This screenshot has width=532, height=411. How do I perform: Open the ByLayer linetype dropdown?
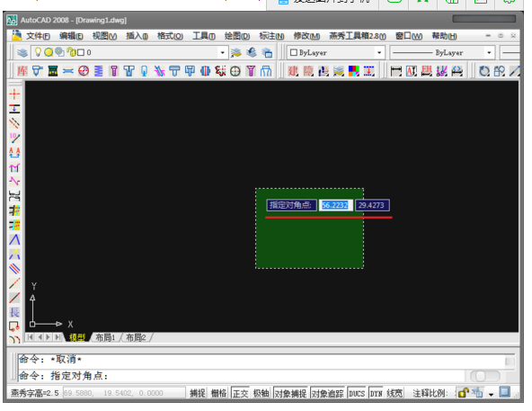(442, 53)
